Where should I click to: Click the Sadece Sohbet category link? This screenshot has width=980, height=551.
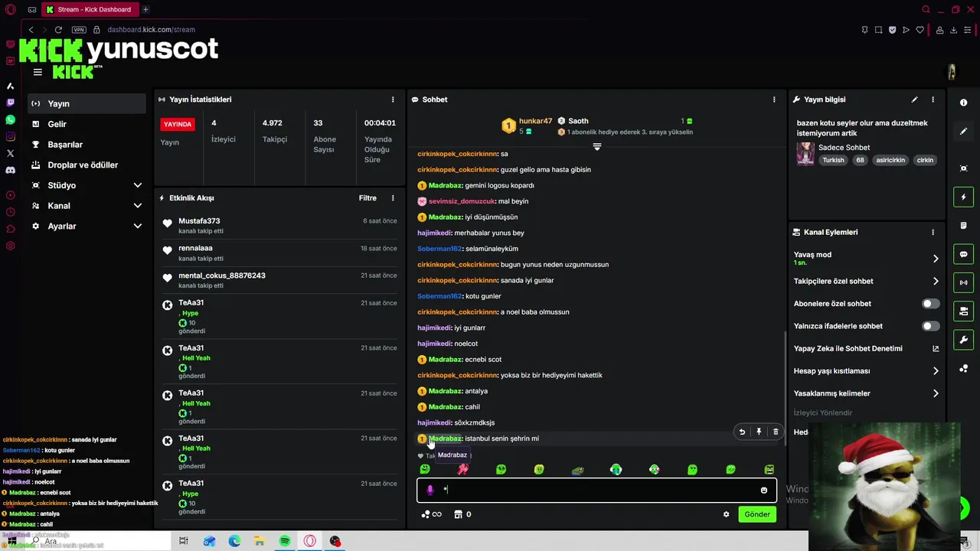[x=844, y=148]
